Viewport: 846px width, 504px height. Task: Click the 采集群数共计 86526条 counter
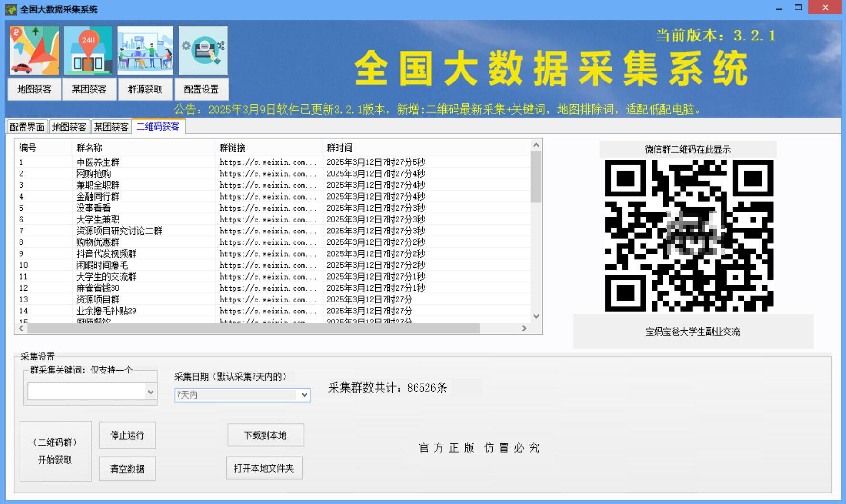(387, 388)
